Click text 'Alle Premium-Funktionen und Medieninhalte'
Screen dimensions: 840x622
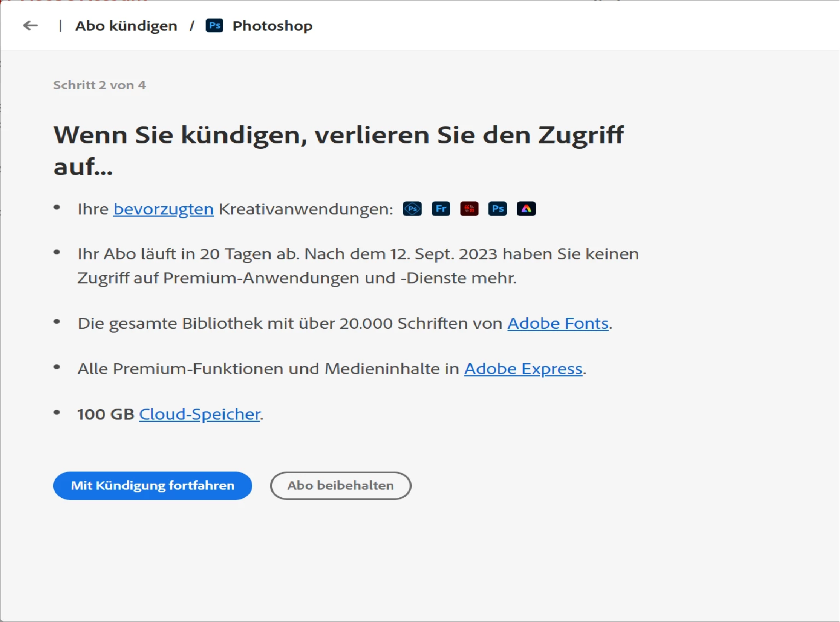click(259, 369)
